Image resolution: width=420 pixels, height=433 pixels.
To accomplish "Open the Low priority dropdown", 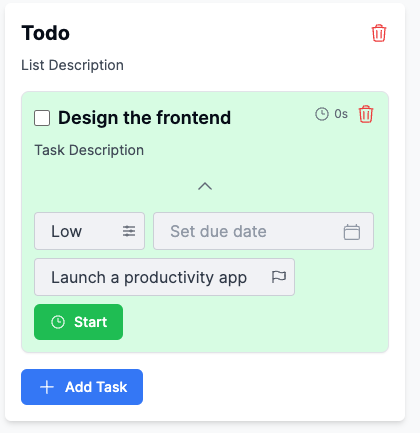I will (x=89, y=231).
